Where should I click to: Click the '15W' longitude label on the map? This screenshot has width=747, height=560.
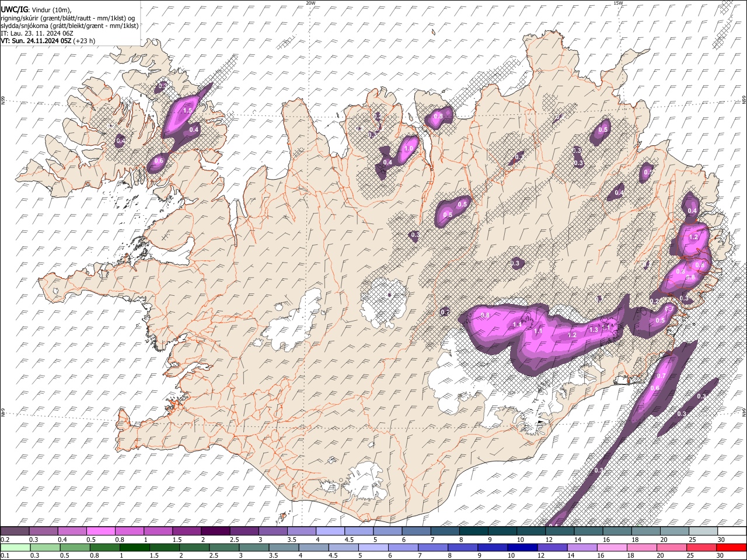[617, 3]
